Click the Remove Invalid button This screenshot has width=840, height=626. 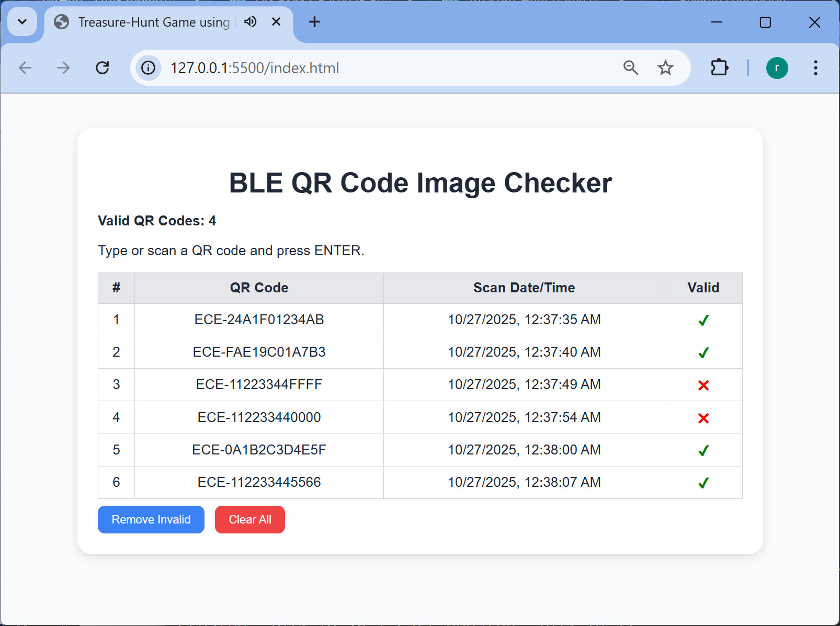(151, 519)
